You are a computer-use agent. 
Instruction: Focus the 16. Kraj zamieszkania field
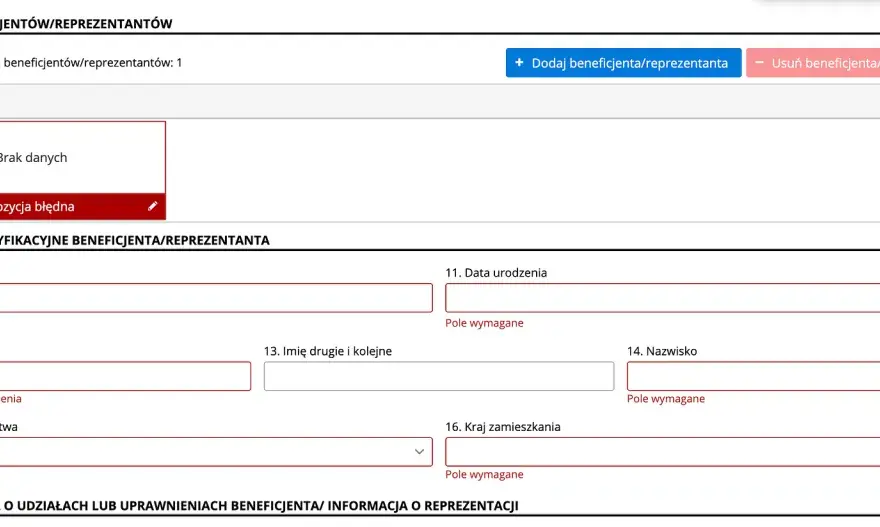[663, 452]
